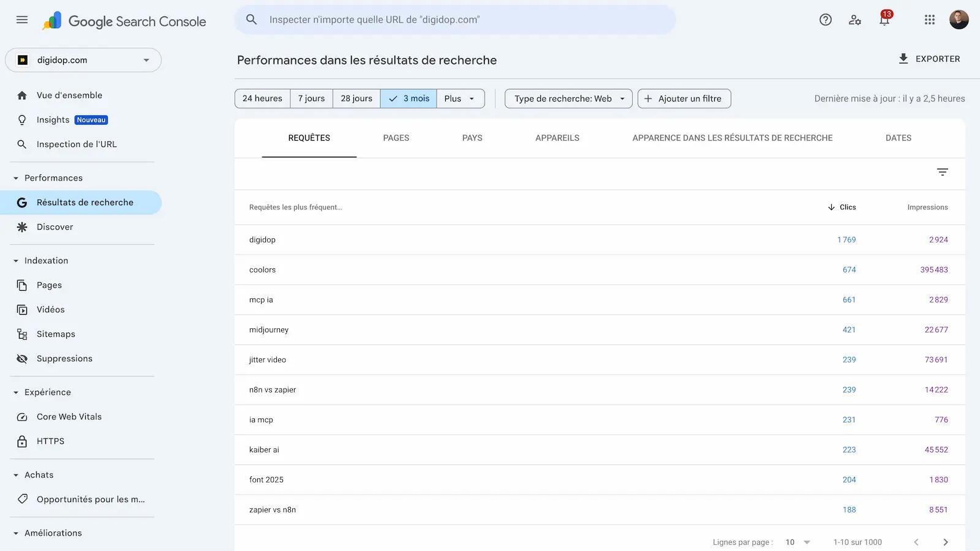Click the search magnifier in URL inspect bar

(252, 20)
